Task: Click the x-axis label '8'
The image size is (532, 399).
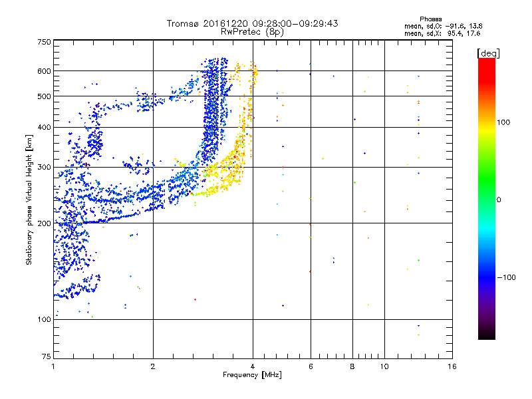Action: pos(352,366)
